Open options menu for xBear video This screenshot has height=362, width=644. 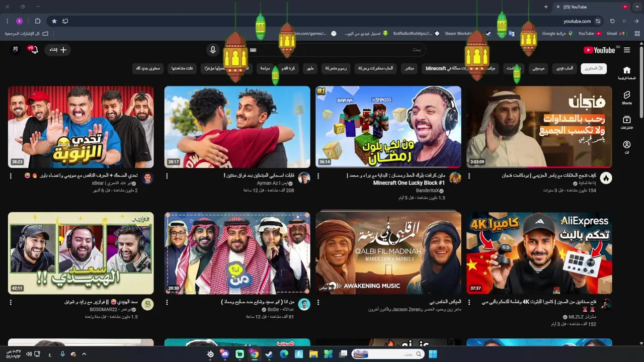[x=11, y=176]
